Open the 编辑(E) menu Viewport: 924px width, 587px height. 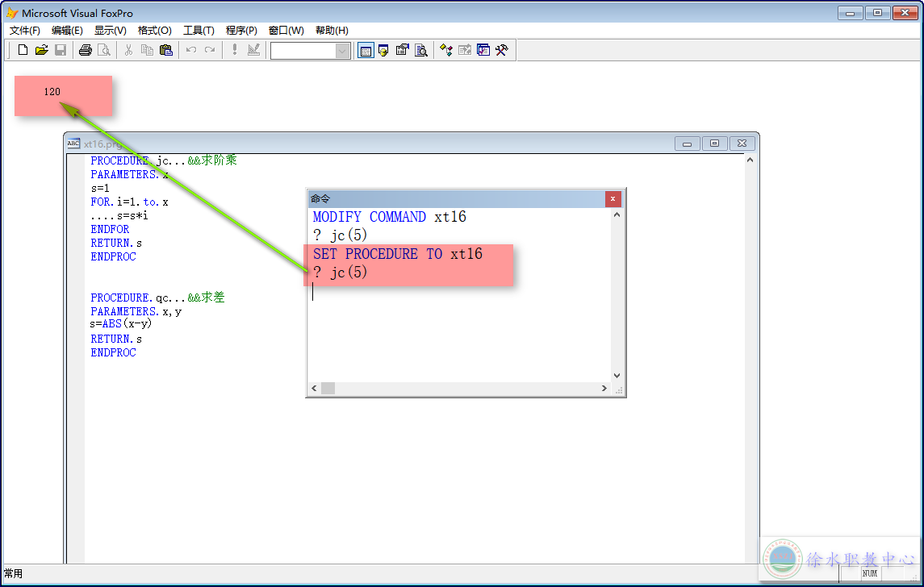click(67, 31)
